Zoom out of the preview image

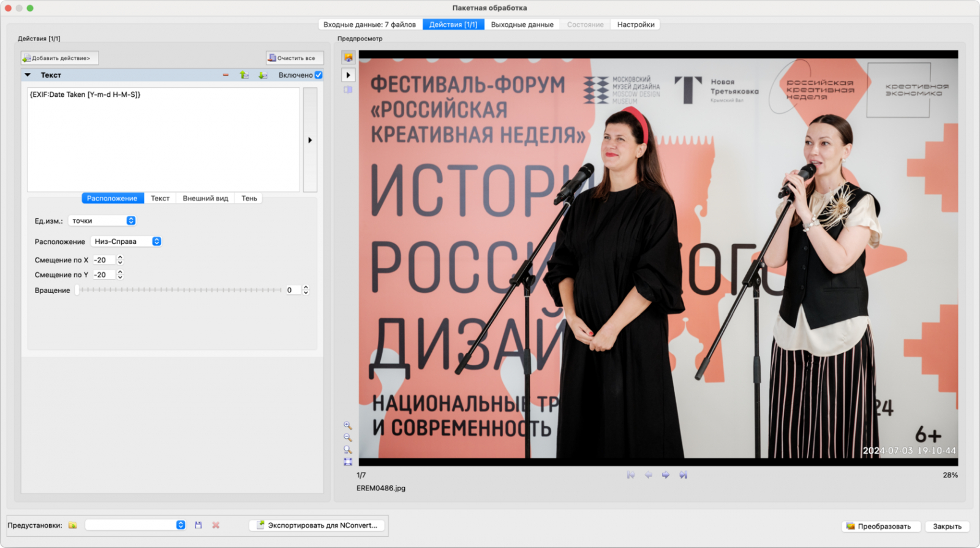[x=348, y=438]
